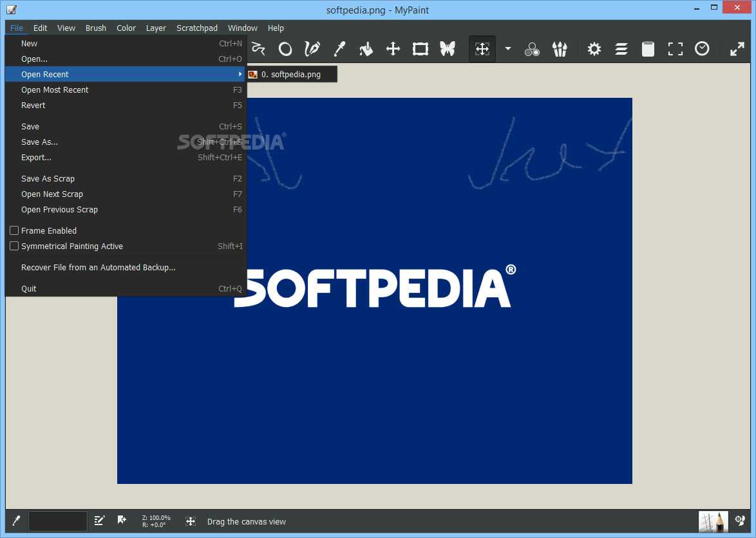Image resolution: width=756 pixels, height=538 pixels.
Task: Click the edit brush settings status icon
Action: click(x=99, y=521)
